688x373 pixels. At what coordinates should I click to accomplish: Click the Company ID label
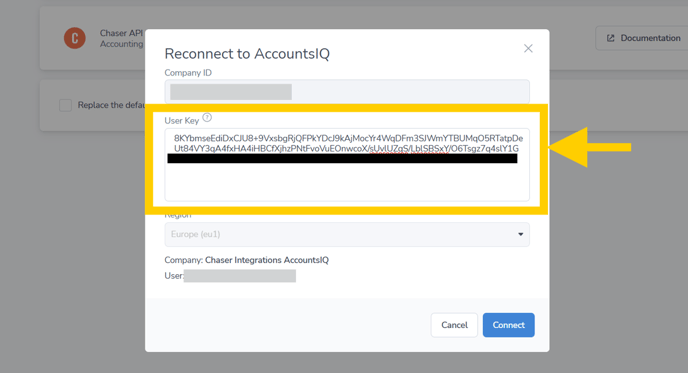[x=188, y=73]
